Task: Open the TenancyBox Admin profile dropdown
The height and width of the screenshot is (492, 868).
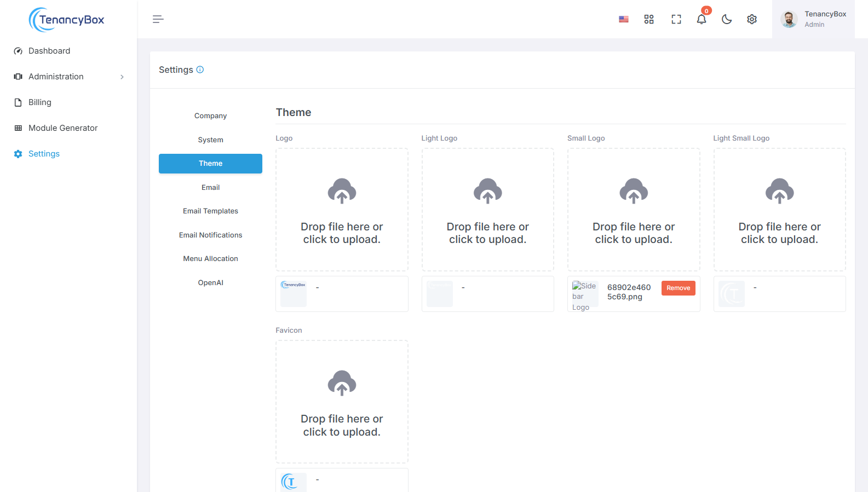Action: tap(813, 19)
